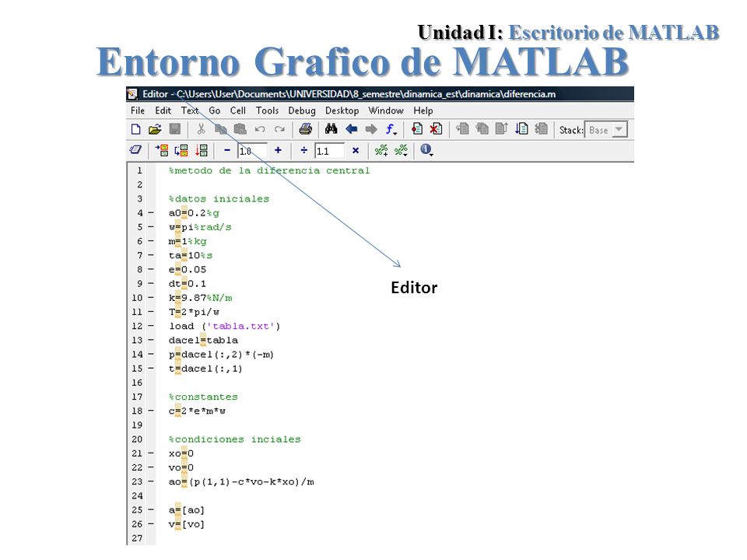The height and width of the screenshot is (560, 747).
Task: Click the code line 'k=9.87%N/m'
Action: (x=200, y=298)
